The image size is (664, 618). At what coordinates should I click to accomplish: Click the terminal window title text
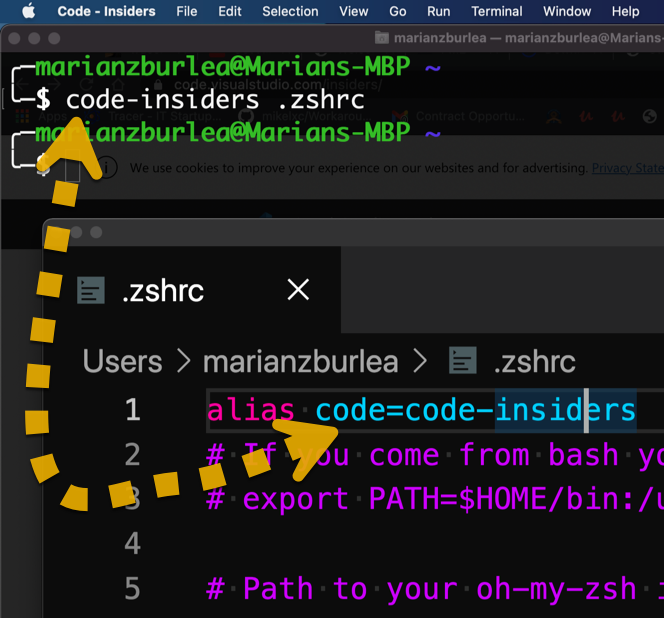[528, 38]
